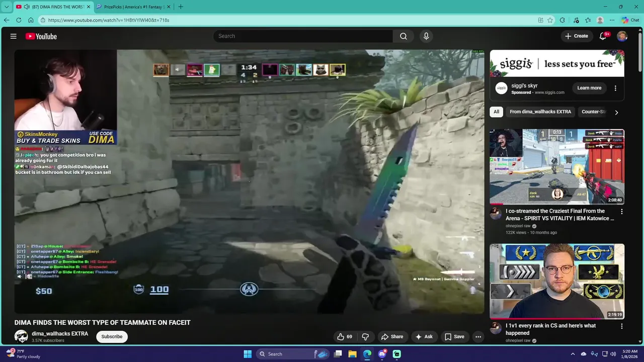Open the Windows Start menu
Viewport: 644px width, 362px height.
(x=248, y=354)
